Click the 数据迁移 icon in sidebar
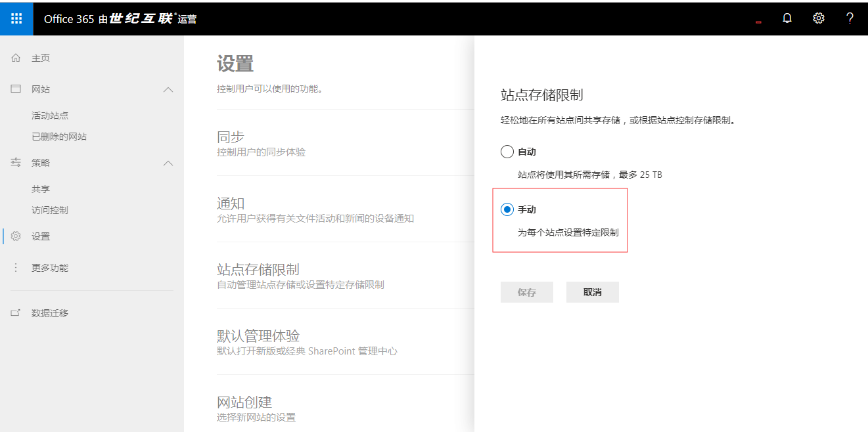This screenshot has height=432, width=868. point(16,313)
